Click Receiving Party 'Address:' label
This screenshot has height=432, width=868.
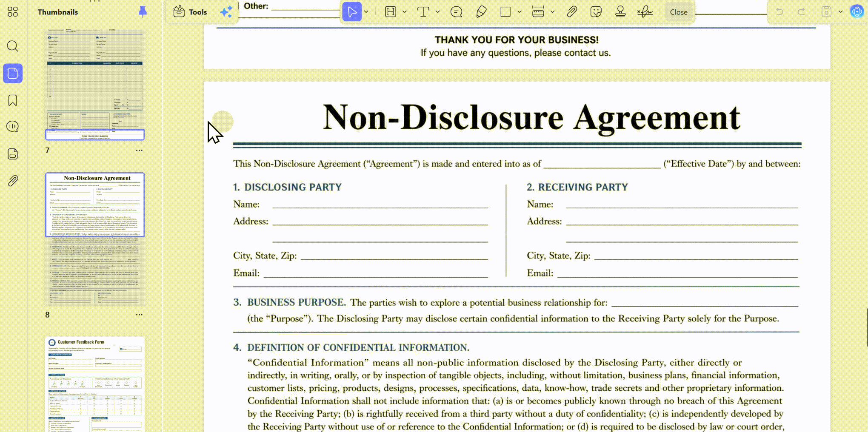(x=544, y=221)
